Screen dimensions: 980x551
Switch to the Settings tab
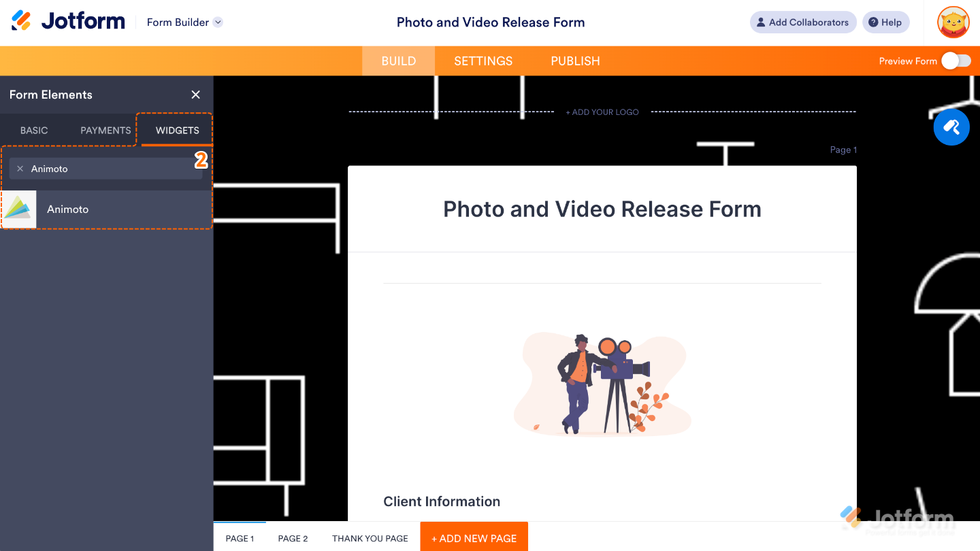483,61
